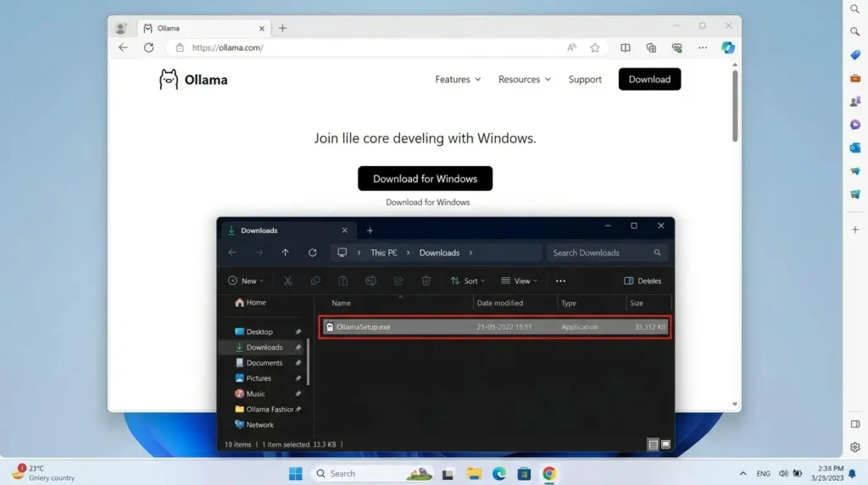Open the Windows Start button
This screenshot has height=485, width=868.
pos(296,473)
